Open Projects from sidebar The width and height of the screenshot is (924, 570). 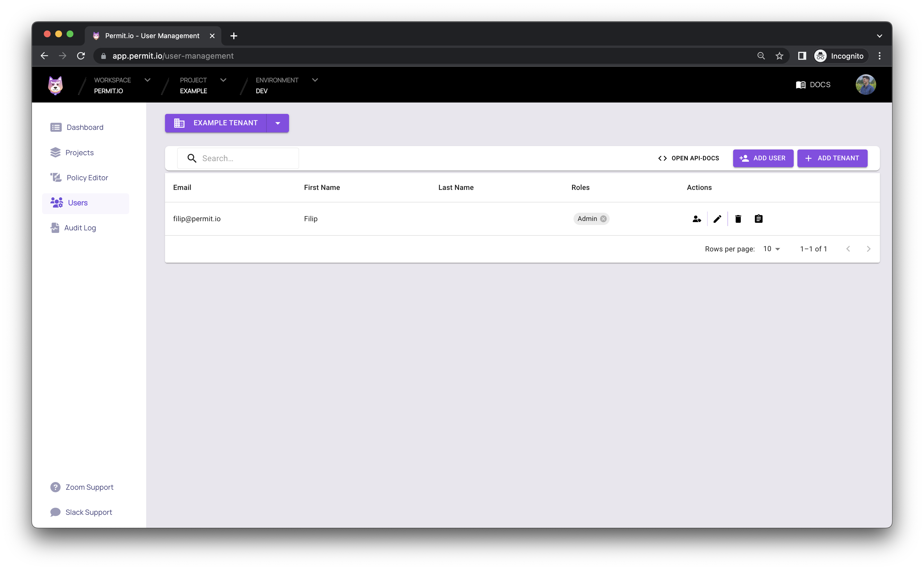79,152
